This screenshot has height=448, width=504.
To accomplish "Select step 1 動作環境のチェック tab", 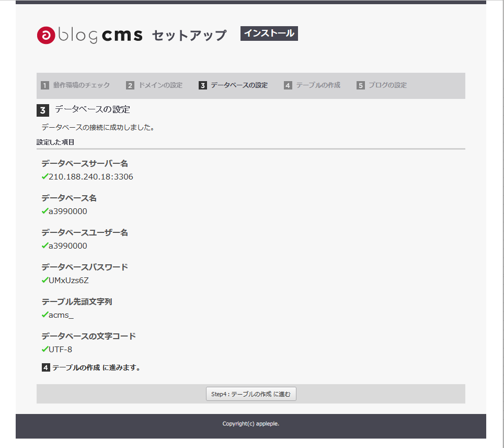I will (x=76, y=85).
